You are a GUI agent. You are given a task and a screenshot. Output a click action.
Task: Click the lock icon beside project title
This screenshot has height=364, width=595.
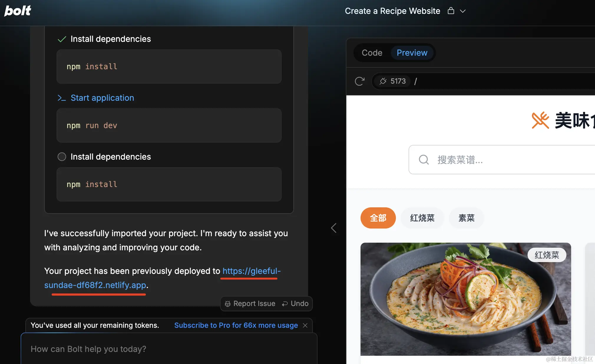click(x=450, y=11)
